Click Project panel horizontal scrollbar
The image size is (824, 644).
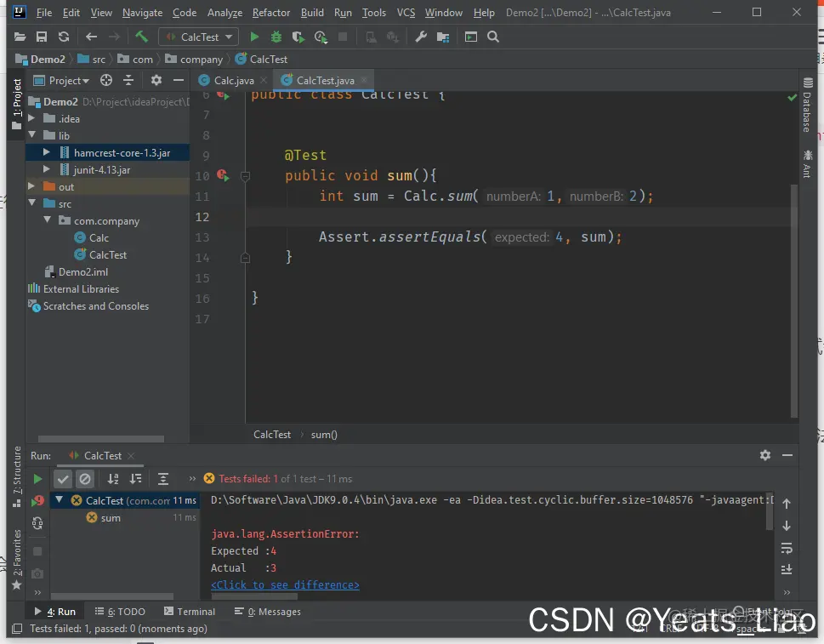pyautogui.click(x=101, y=438)
